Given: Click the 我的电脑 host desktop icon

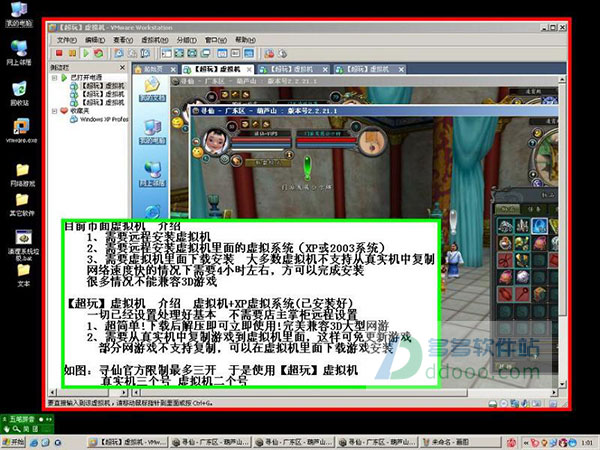Looking at the screenshot, I should click(x=19, y=15).
